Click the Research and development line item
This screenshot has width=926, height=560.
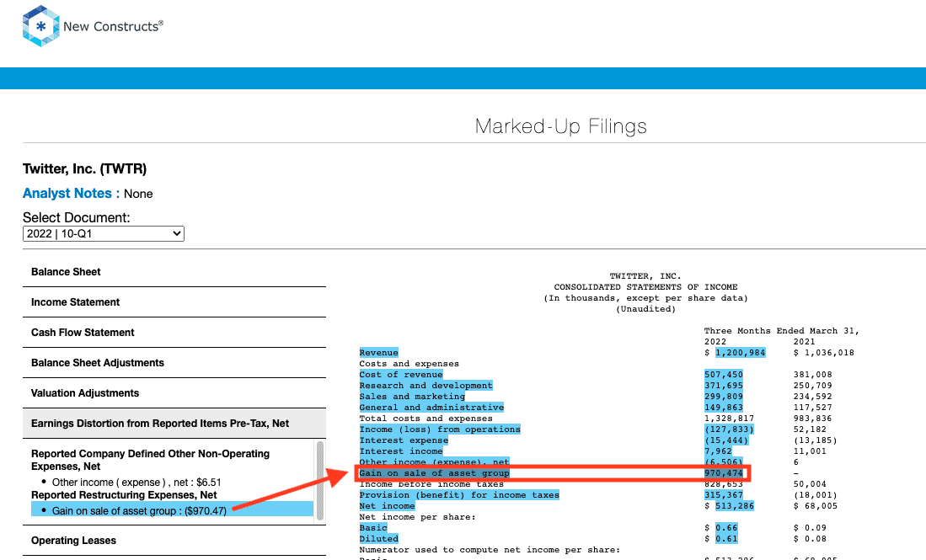[x=426, y=386]
